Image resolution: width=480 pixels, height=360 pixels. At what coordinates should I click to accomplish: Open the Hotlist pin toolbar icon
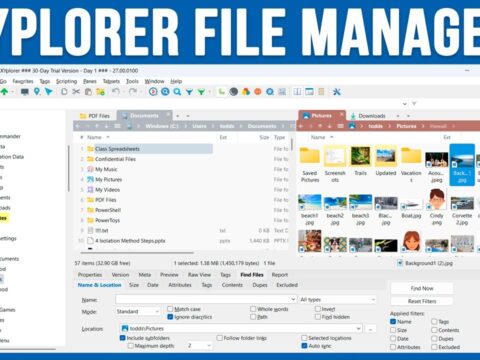pyautogui.click(x=37, y=92)
